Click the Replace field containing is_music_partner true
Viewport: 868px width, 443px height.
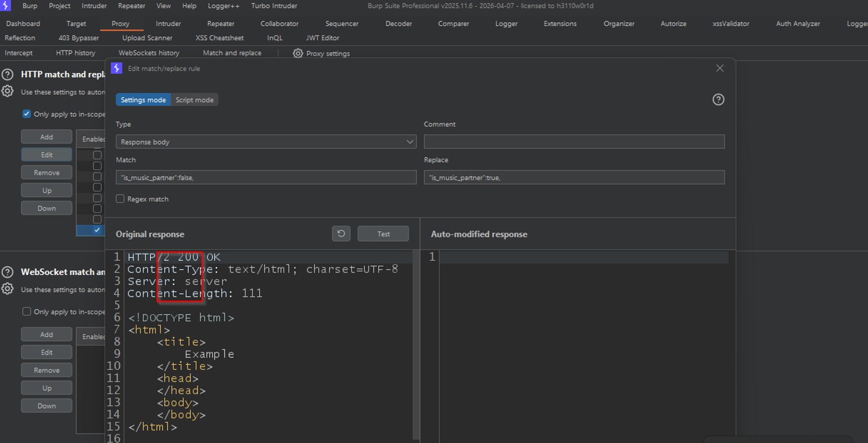[574, 177]
